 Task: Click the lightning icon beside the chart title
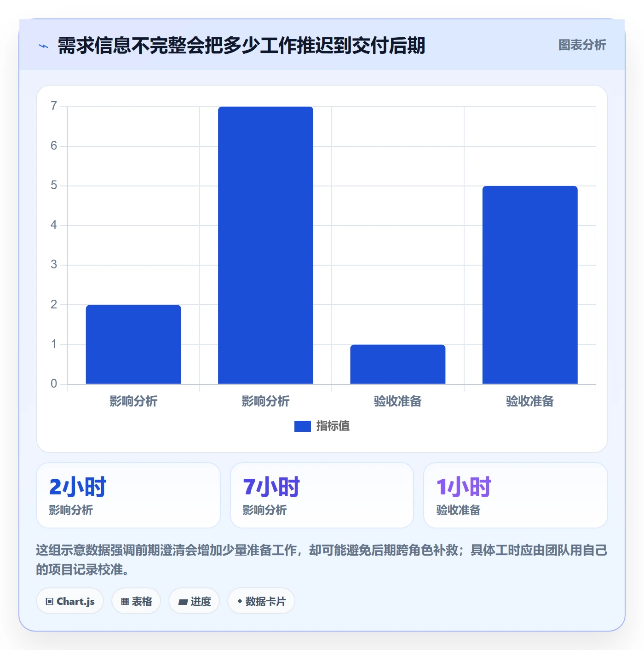[44, 46]
